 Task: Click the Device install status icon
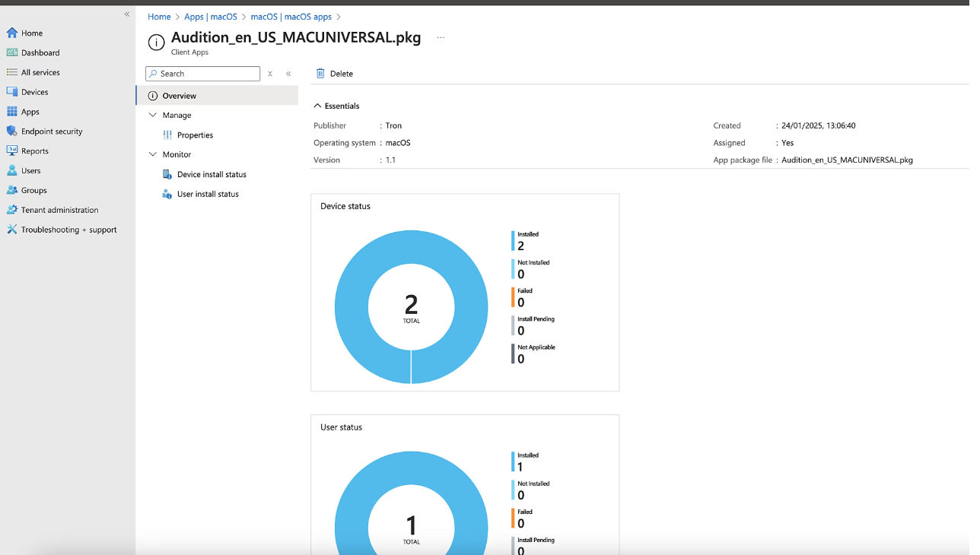[167, 174]
